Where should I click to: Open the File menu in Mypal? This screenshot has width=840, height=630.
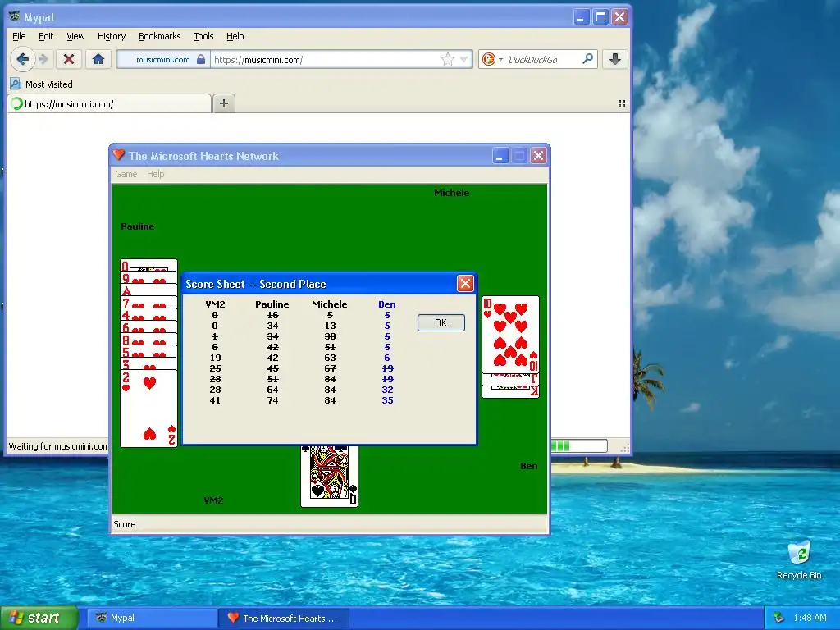coord(19,36)
